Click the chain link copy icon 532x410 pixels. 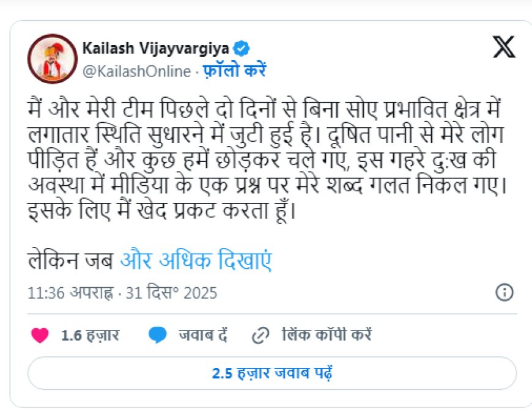click(x=261, y=335)
